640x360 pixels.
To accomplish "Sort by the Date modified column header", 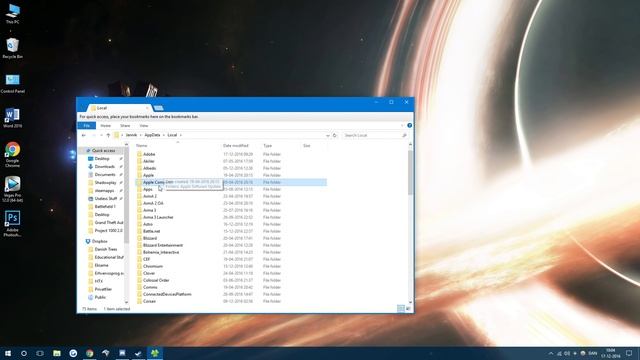I will click(236, 146).
